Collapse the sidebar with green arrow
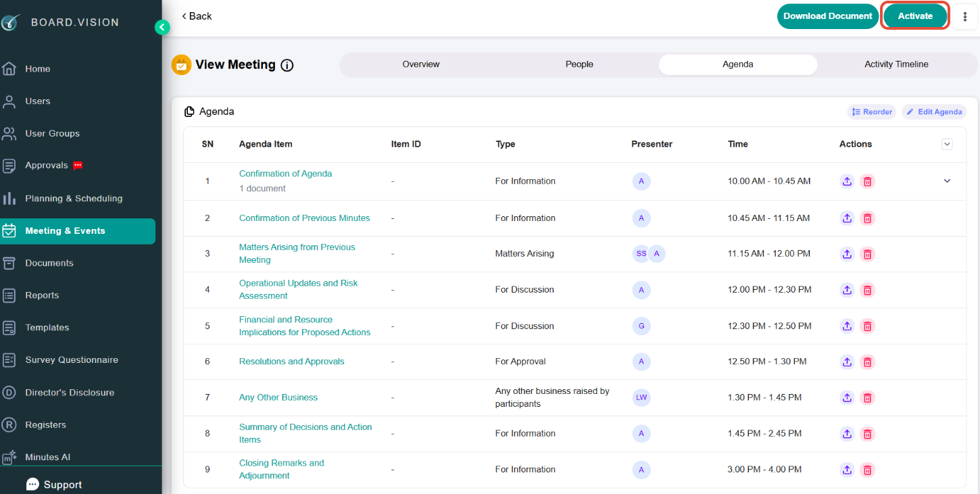 (162, 27)
